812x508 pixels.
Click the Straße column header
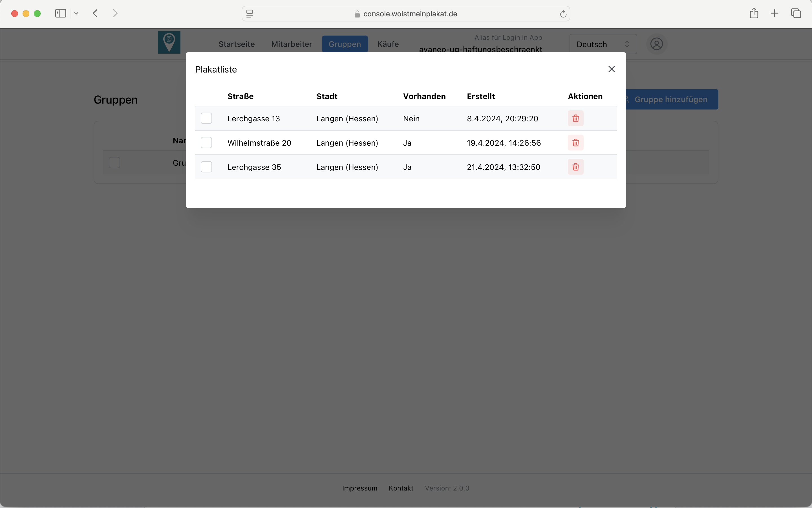pos(240,97)
